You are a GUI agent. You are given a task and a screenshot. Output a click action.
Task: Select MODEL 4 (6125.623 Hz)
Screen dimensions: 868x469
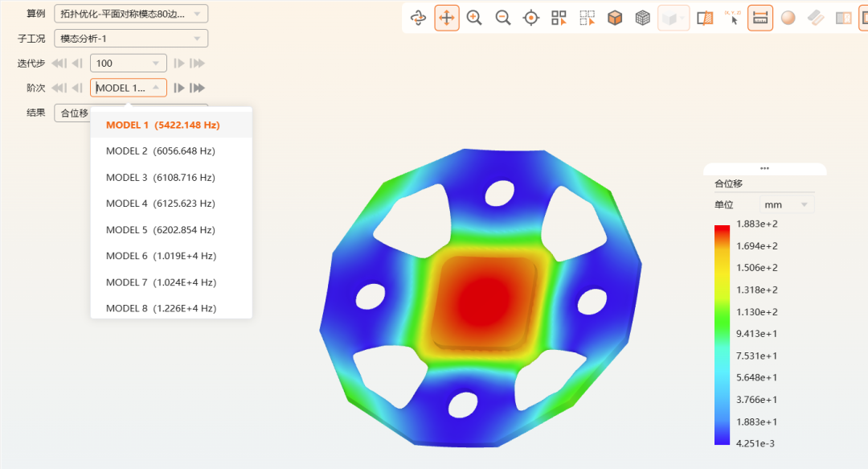(x=171, y=204)
